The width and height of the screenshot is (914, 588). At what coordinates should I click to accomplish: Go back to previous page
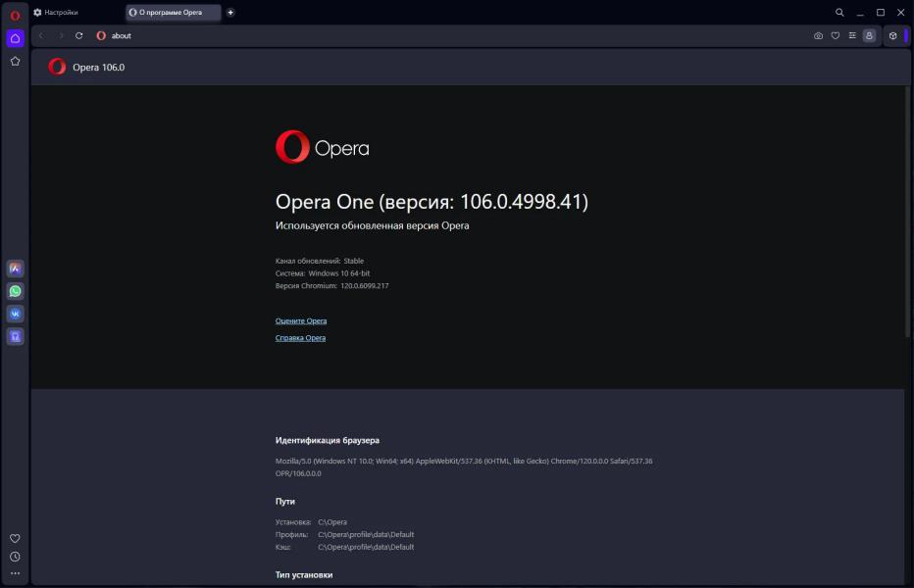tap(41, 35)
